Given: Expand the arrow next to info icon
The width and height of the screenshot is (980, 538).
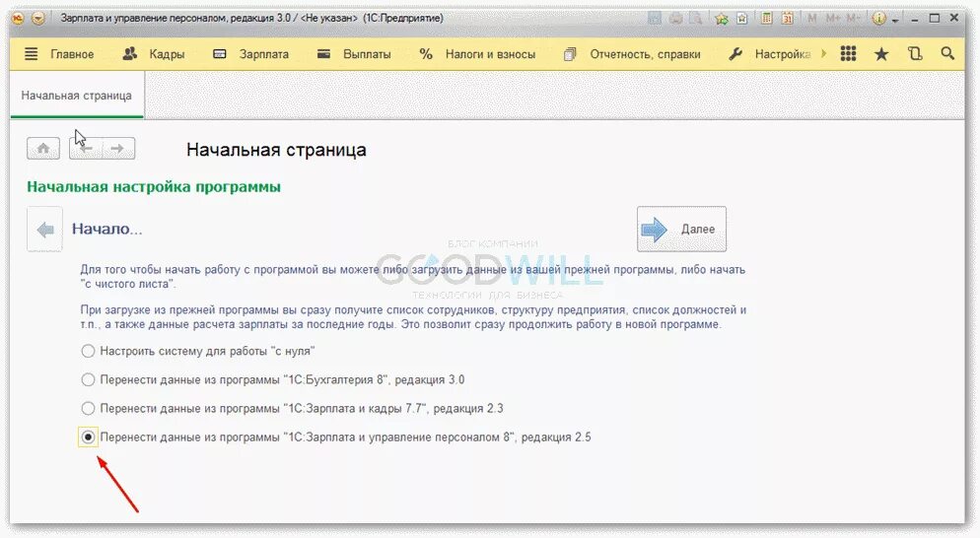Looking at the screenshot, I should click(x=895, y=20).
